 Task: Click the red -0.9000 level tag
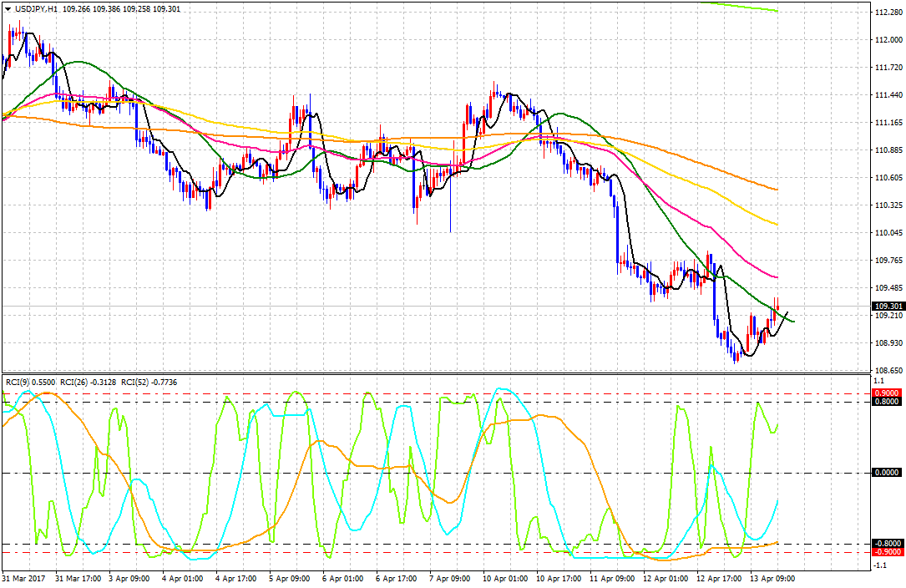(x=886, y=552)
